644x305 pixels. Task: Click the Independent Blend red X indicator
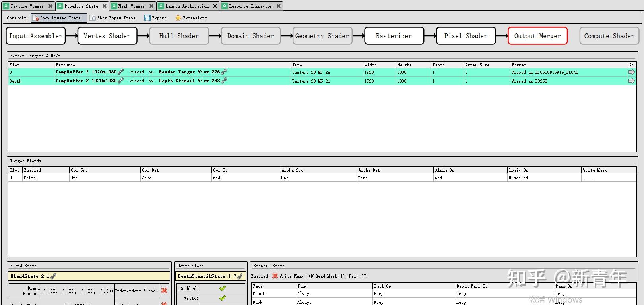coord(164,291)
